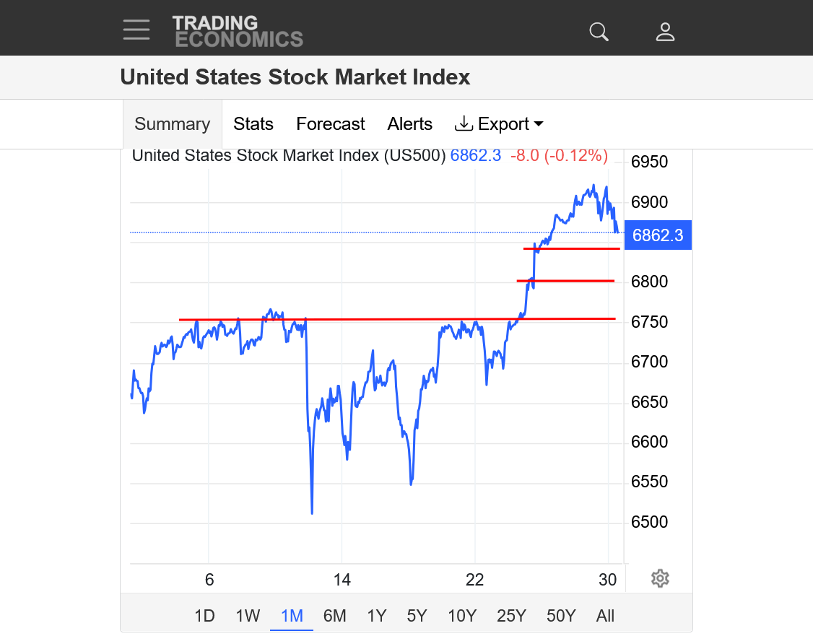The image size is (813, 644).
Task: Open the user account icon
Action: coord(665,32)
